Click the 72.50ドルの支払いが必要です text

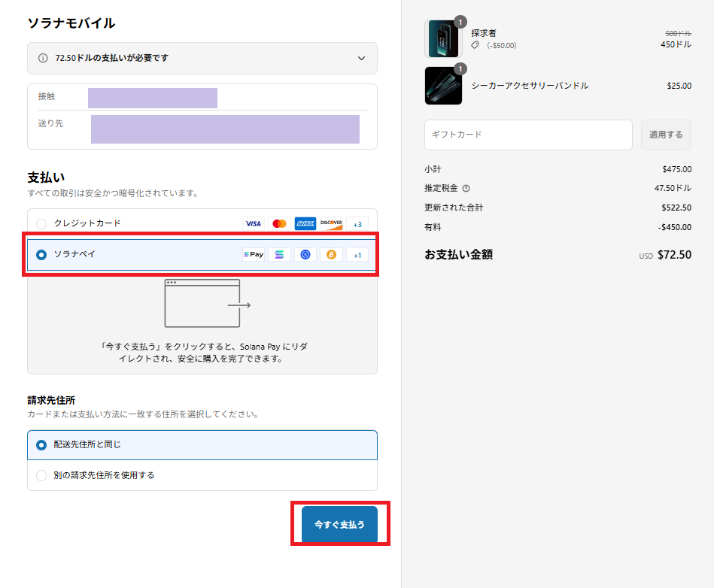(x=112, y=58)
